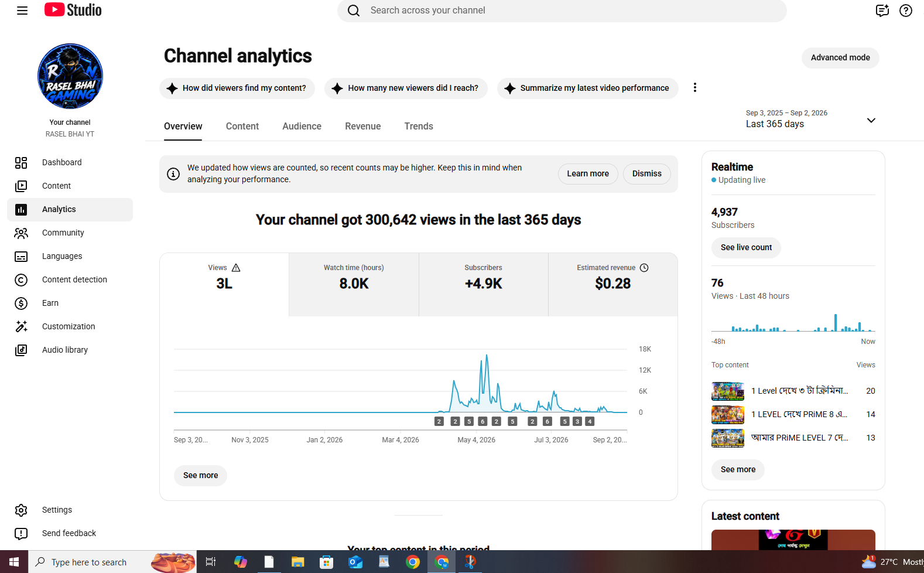Dismiss the views update banner
Screen dimensions: 924x573
[x=647, y=173]
